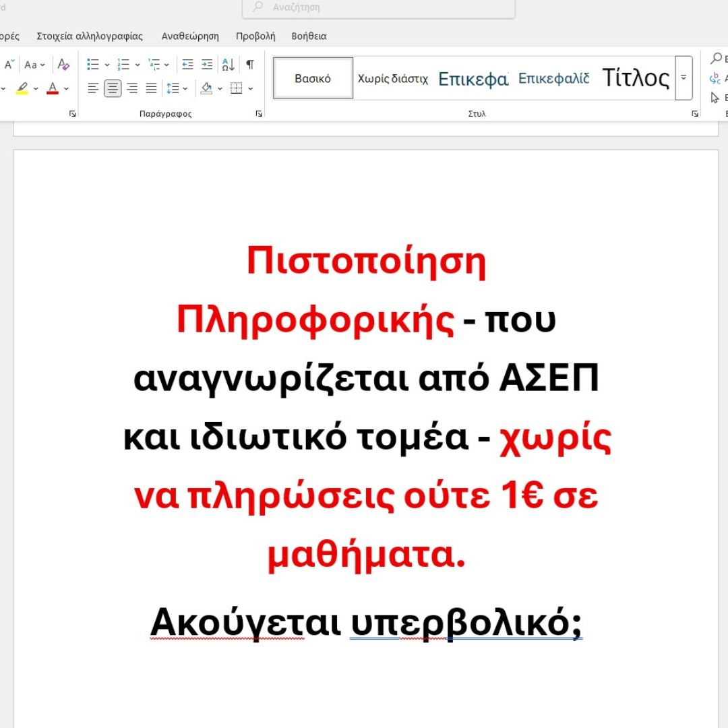The height and width of the screenshot is (728, 728).
Task: Click the word ΑΣΕΠ in the document
Action: (x=549, y=378)
